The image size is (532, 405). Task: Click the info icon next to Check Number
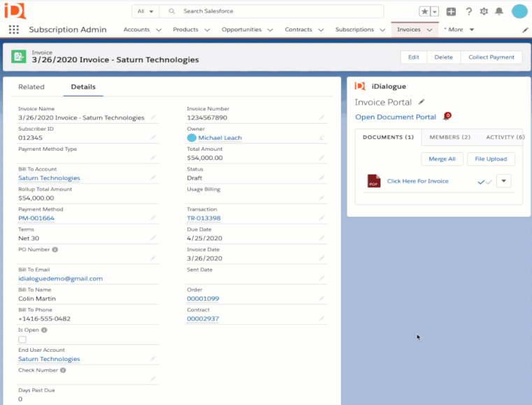pos(63,370)
